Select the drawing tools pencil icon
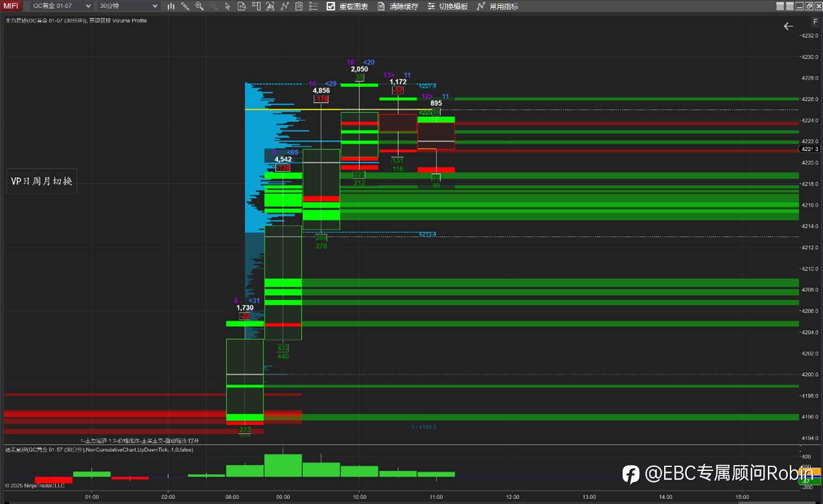Screen dimensions: 823x504 tap(185, 6)
